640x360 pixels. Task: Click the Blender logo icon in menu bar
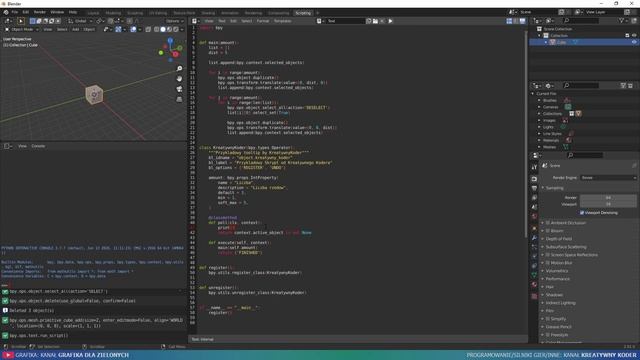[x=6, y=13]
